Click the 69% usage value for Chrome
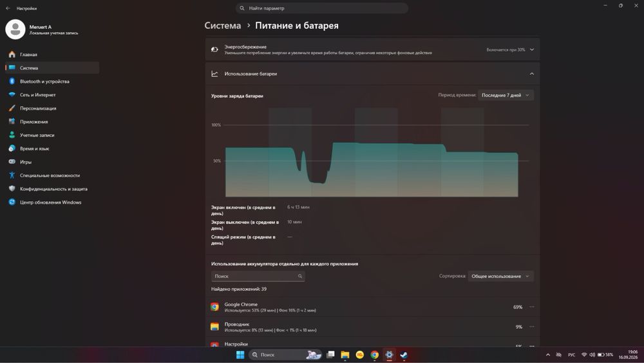Image resolution: width=644 pixels, height=363 pixels. click(x=518, y=307)
